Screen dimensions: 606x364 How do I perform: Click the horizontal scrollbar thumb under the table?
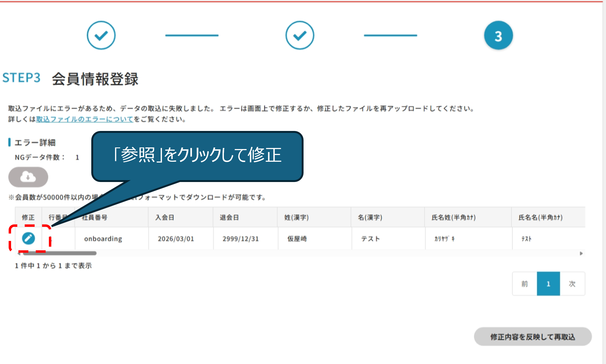[x=59, y=253]
